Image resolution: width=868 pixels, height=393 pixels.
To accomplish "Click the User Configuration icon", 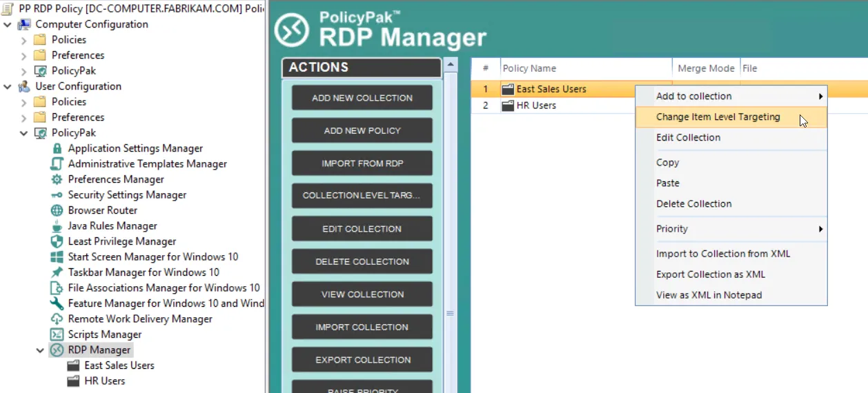I will [x=24, y=86].
